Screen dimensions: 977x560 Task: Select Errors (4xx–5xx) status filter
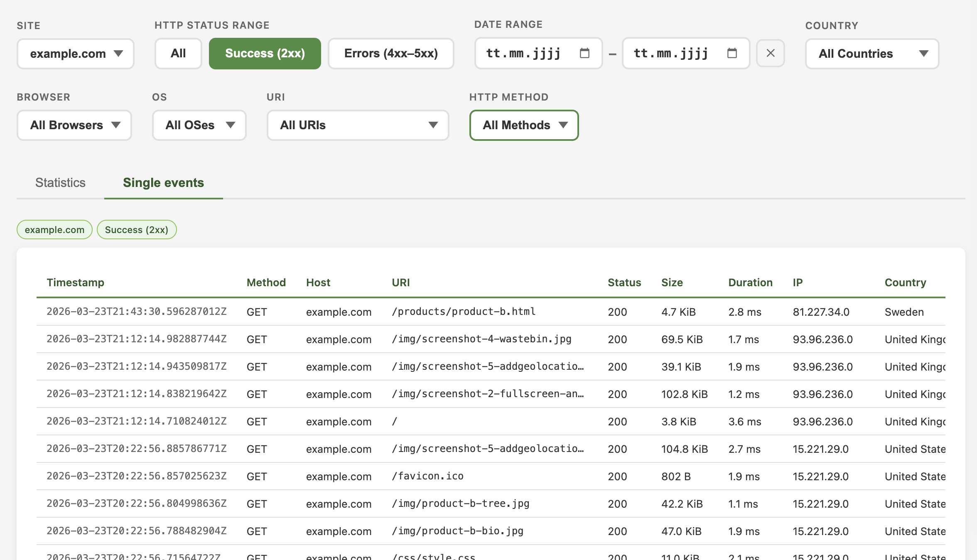tap(391, 53)
